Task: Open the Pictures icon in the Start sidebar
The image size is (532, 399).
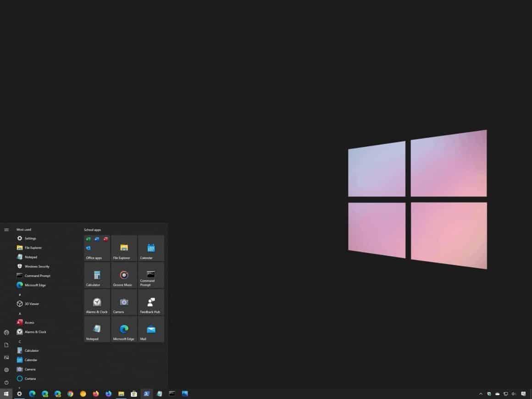Action: click(x=6, y=357)
